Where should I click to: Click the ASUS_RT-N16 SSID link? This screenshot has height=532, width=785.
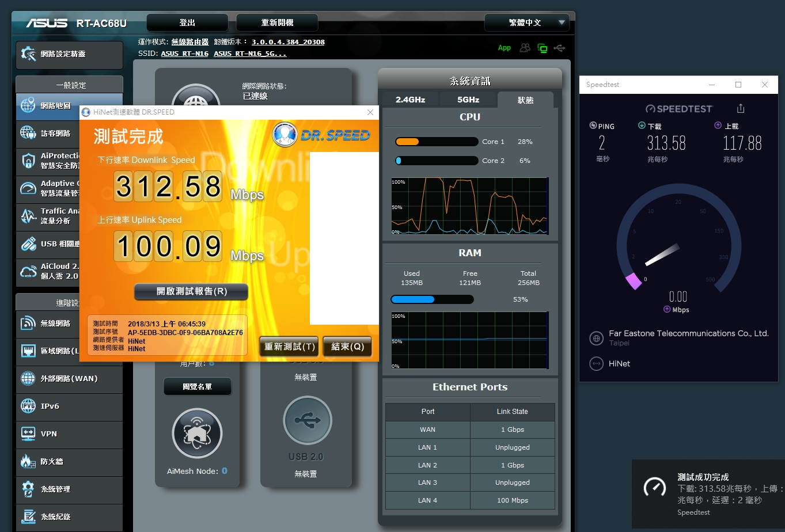185,54
